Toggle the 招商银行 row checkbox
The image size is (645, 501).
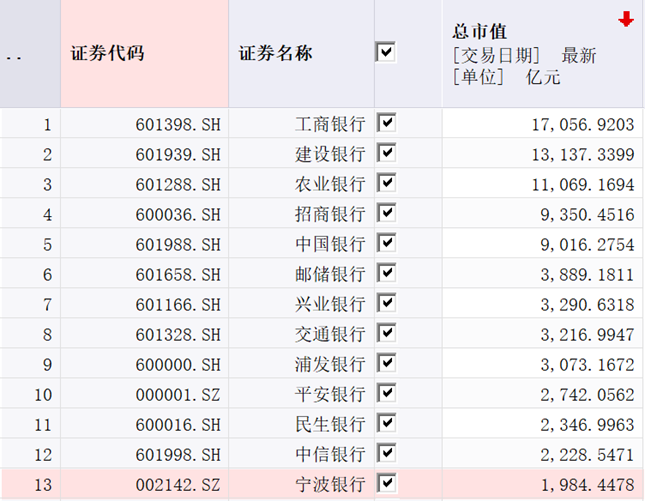point(386,213)
